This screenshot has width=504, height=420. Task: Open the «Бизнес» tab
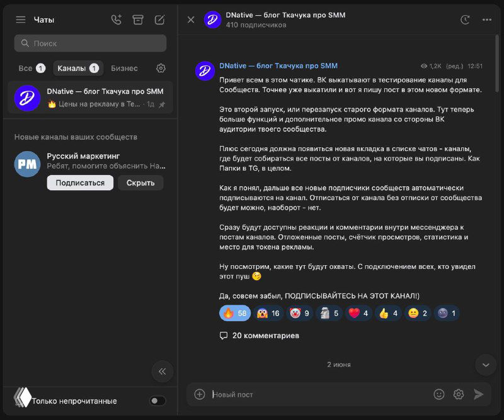(124, 68)
